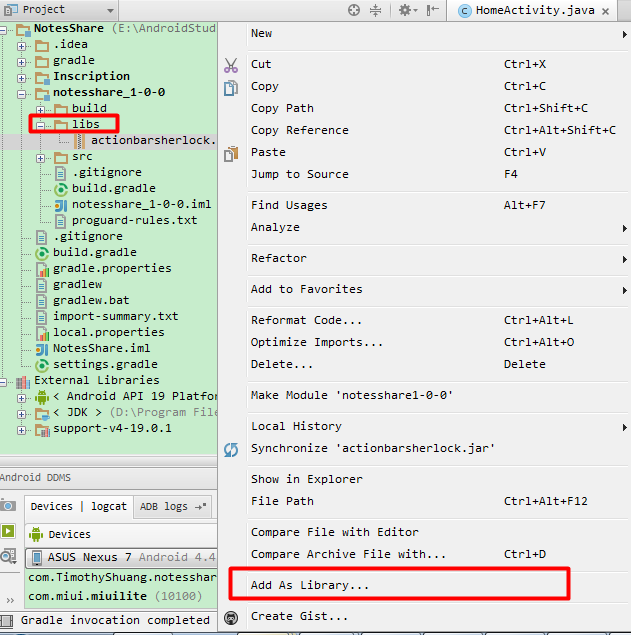Screen dimensions: 631x635
Task: Switch to the ADB logs tab
Action: click(x=173, y=507)
